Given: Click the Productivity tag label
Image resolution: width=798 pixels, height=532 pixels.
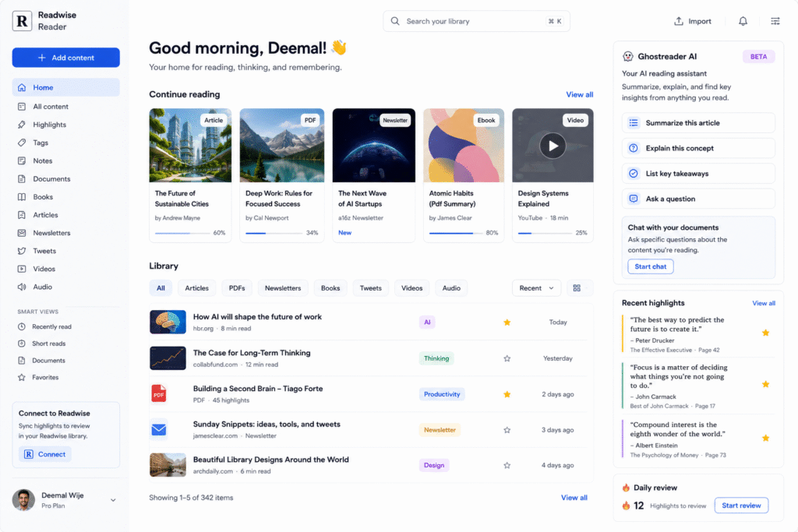Looking at the screenshot, I should [442, 394].
